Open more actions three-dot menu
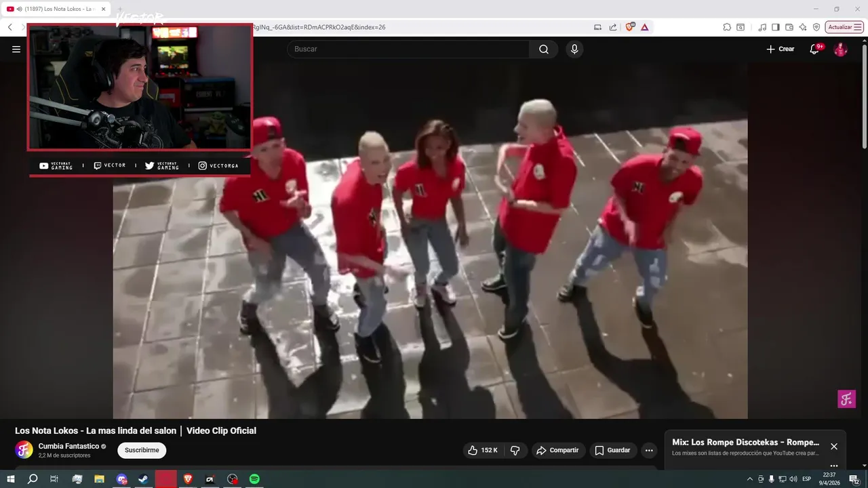 coord(649,450)
